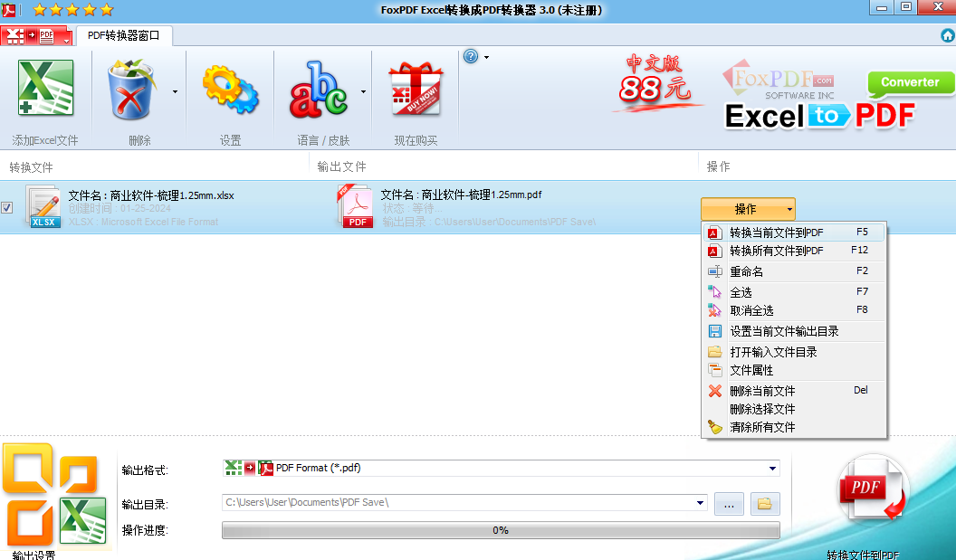The height and width of the screenshot is (560, 956).
Task: Click the output directory path field
Action: pyautogui.click(x=457, y=503)
